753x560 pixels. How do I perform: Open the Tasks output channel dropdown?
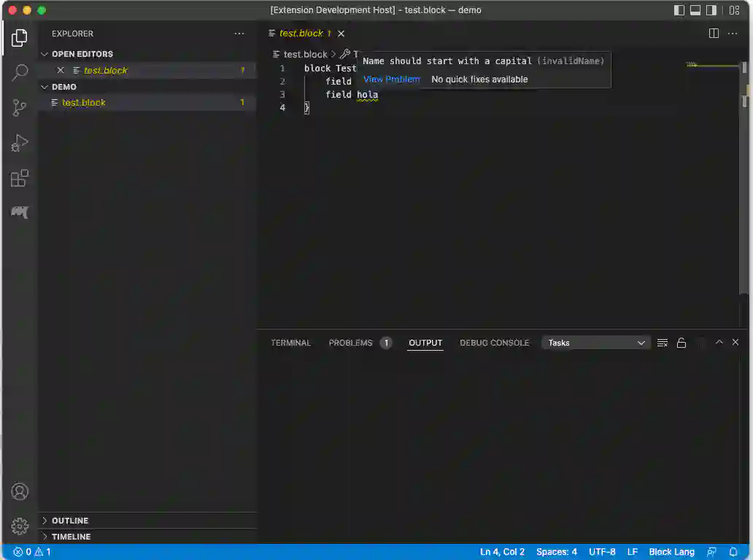click(595, 342)
